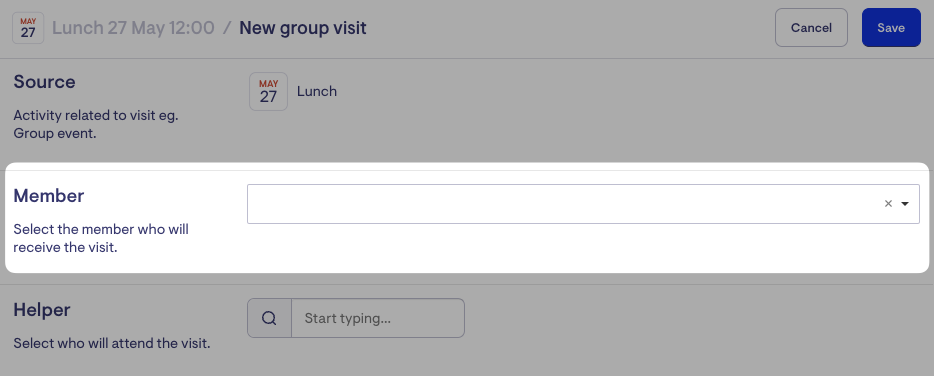Click the Select who will attend description
The image size is (934, 376).
pyautogui.click(x=112, y=343)
